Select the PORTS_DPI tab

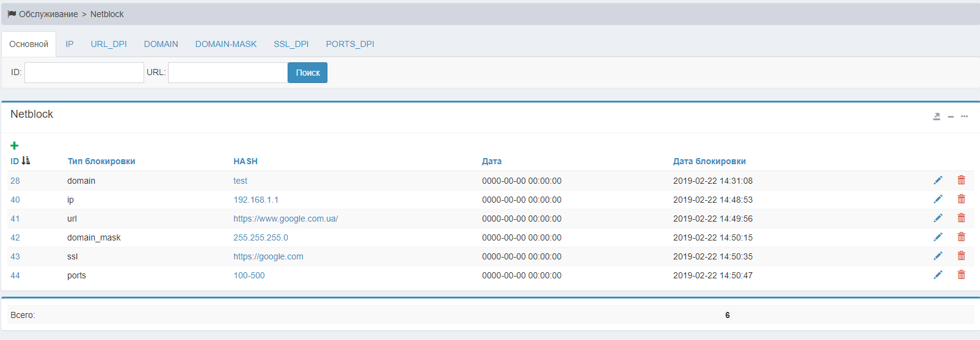point(349,44)
